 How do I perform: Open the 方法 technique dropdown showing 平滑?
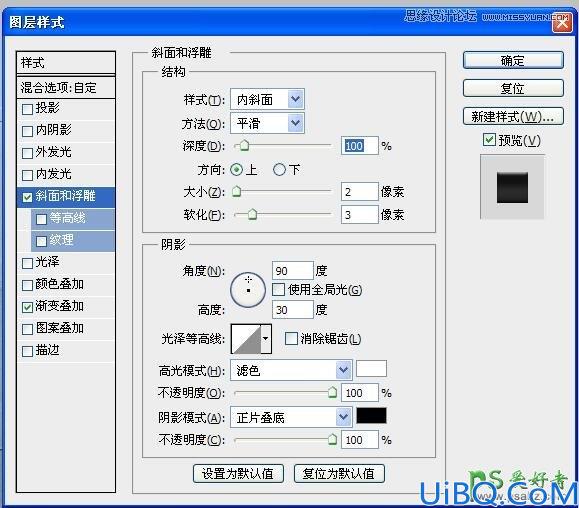[267, 123]
